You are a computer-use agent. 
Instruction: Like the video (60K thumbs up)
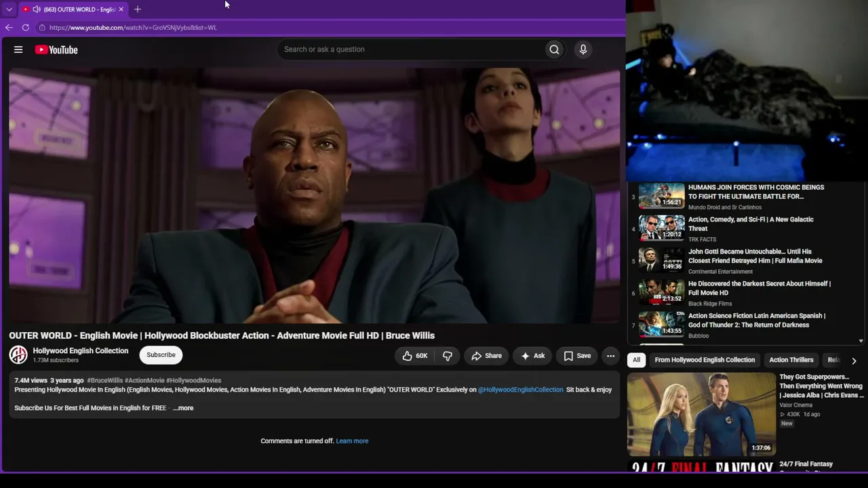tap(414, 356)
